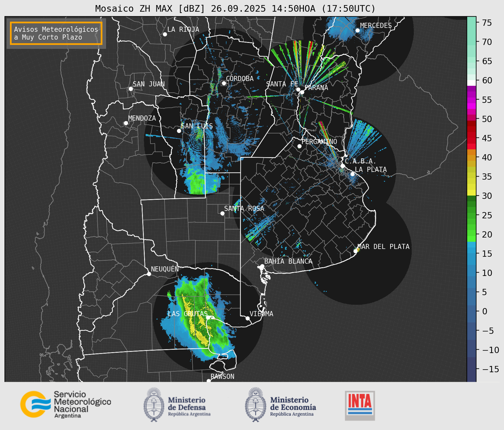Click the CÓRDOBA city label
This screenshot has width=504, height=430.
click(x=240, y=78)
